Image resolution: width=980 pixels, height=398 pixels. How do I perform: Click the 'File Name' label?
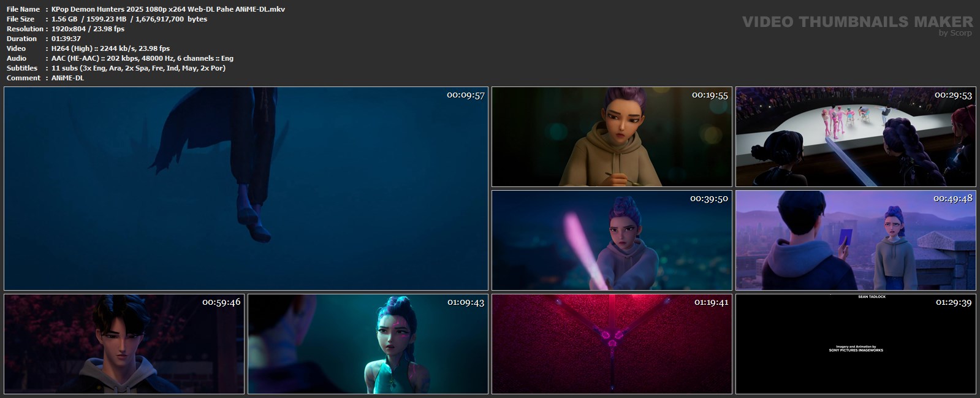point(23,9)
